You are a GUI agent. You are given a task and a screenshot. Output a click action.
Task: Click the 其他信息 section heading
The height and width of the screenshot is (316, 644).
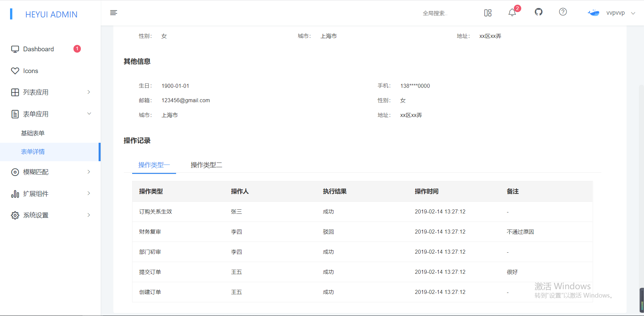[x=137, y=61]
